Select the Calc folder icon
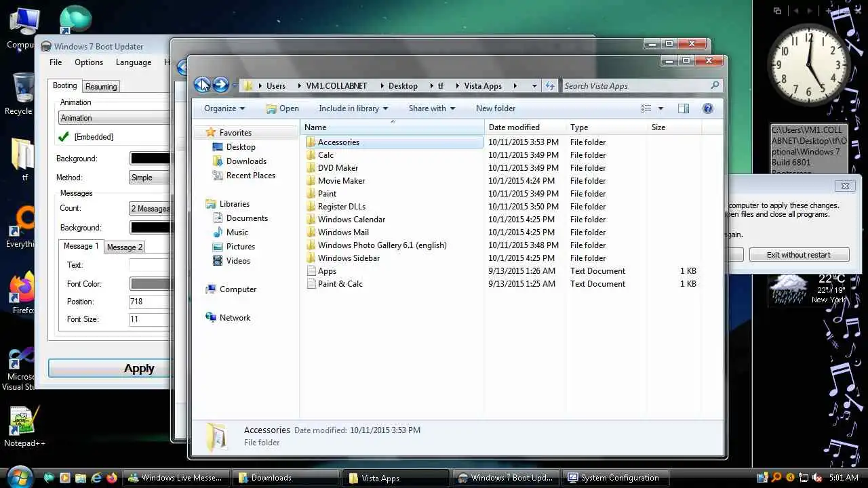 [x=311, y=155]
